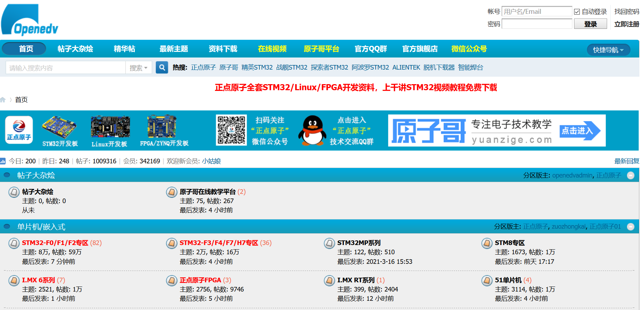
Task: Open the 资料下载 nav item
Action: (223, 49)
